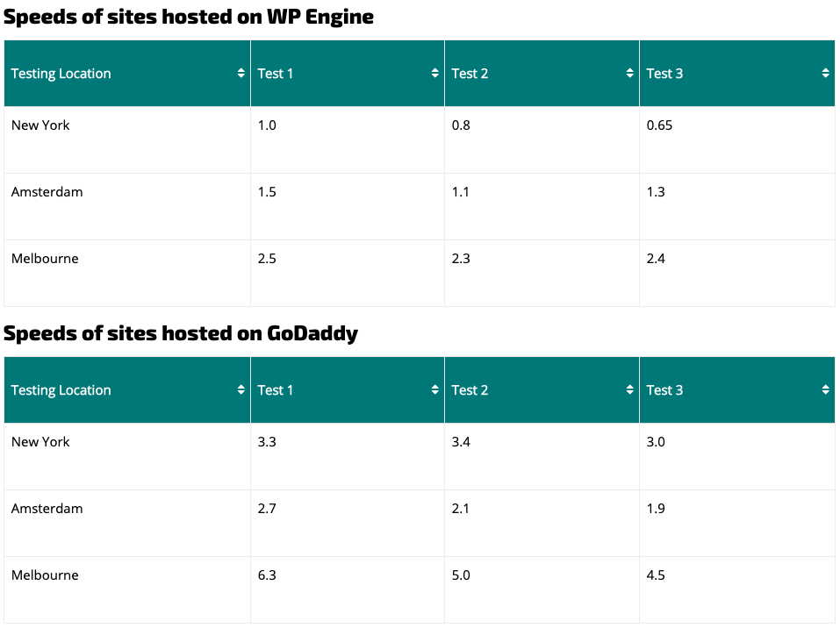Click sort arrows beside WP Engine Test 2
The width and height of the screenshot is (840, 628).
pyautogui.click(x=630, y=74)
